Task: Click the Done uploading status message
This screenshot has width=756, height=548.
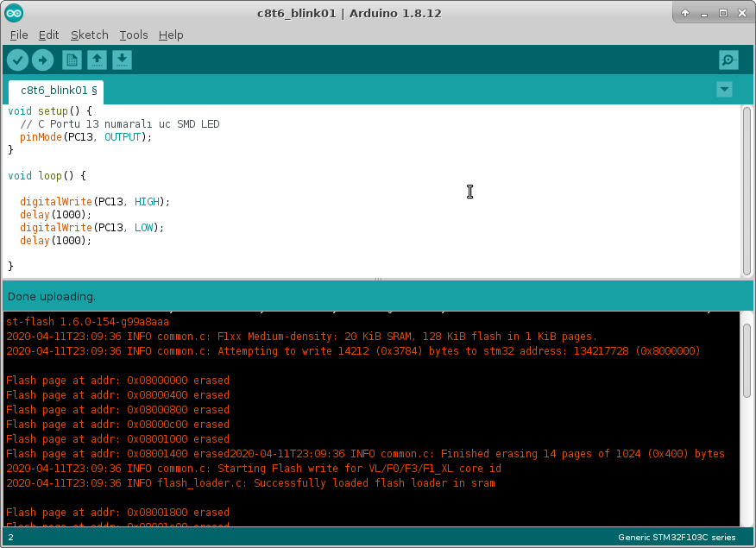Action: tap(52, 296)
